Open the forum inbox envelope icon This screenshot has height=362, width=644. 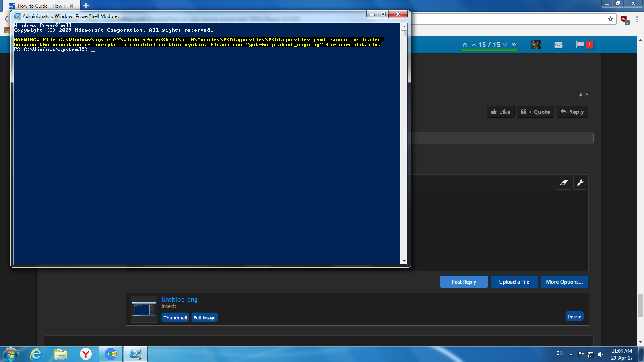tap(558, 45)
